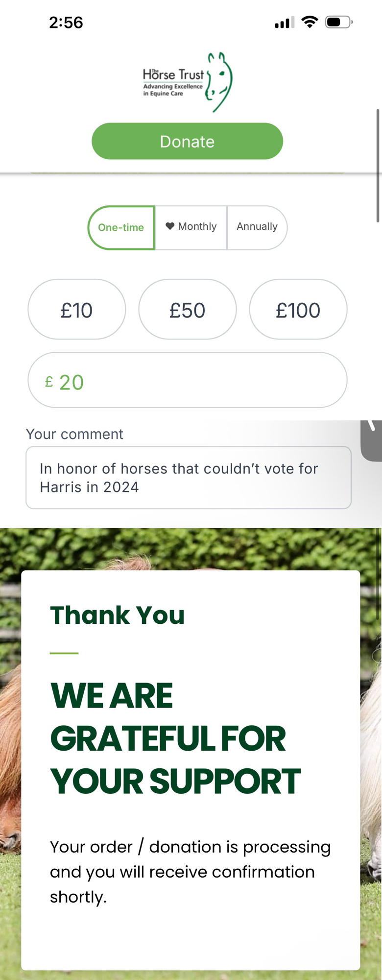382x980 pixels.
Task: Select the One-time donation frequency
Action: 121,227
